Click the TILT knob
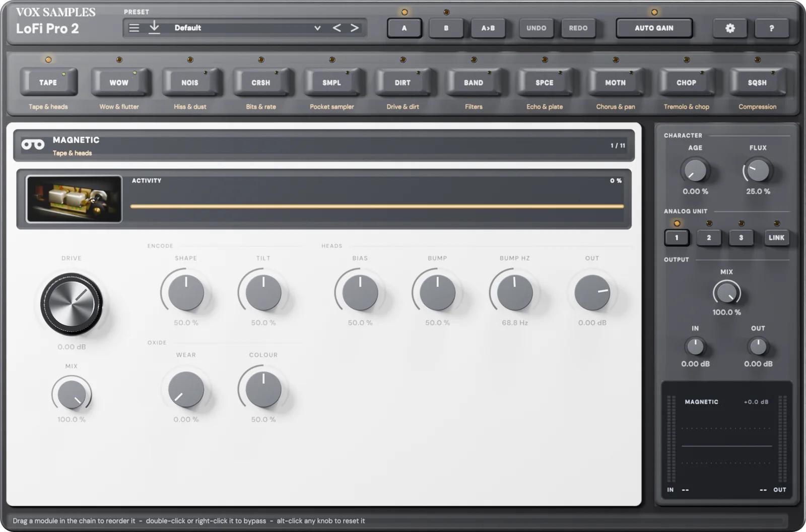 263,293
